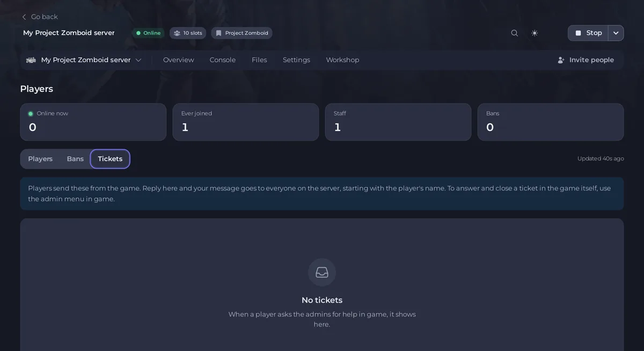Select the Bans stat card
This screenshot has width=644, height=351.
click(551, 122)
